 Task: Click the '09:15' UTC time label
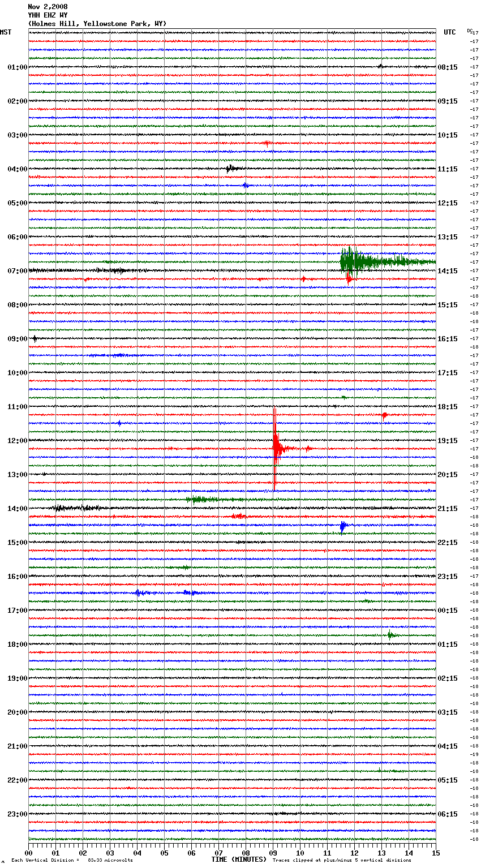pos(448,101)
